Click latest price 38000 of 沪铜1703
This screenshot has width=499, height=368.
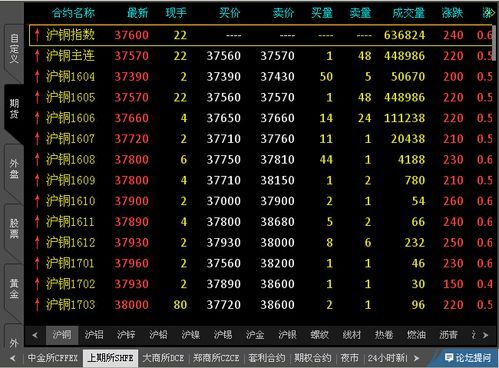coord(132,305)
